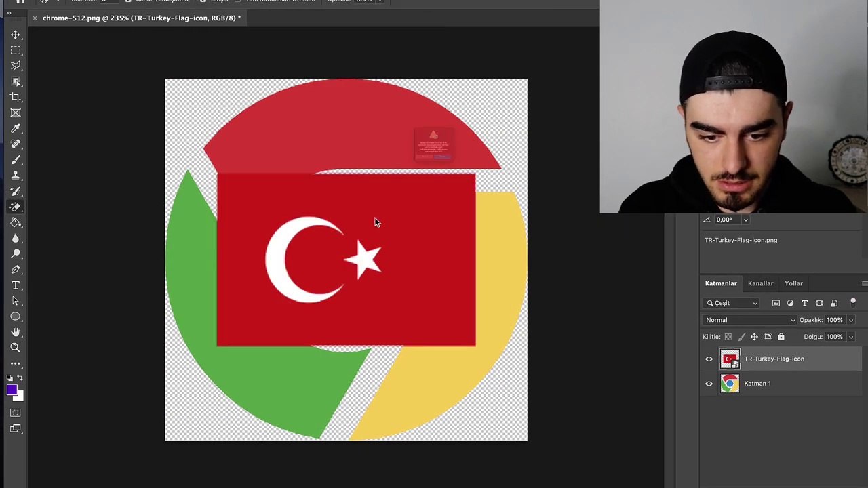Select the History Brush tool
Screen dimensions: 868x488
[x=16, y=191]
